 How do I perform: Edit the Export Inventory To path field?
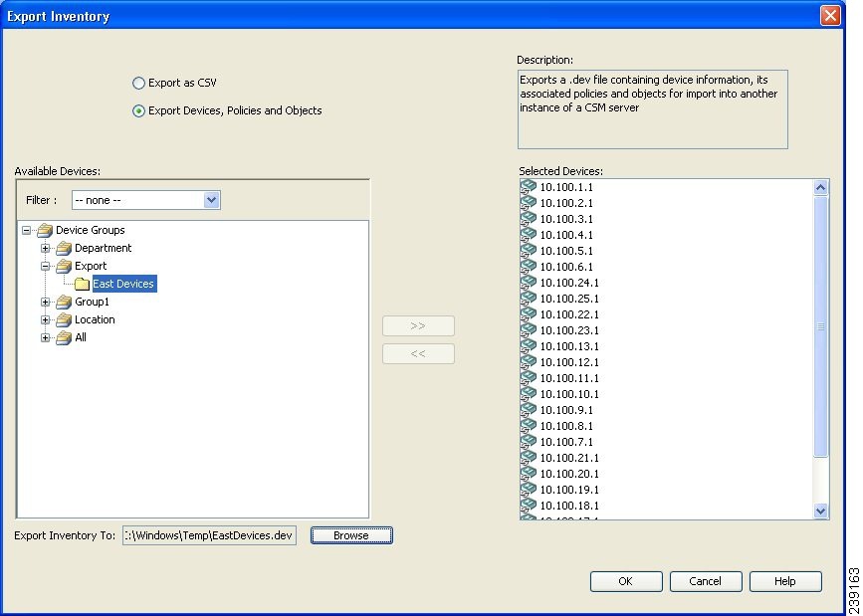point(209,534)
